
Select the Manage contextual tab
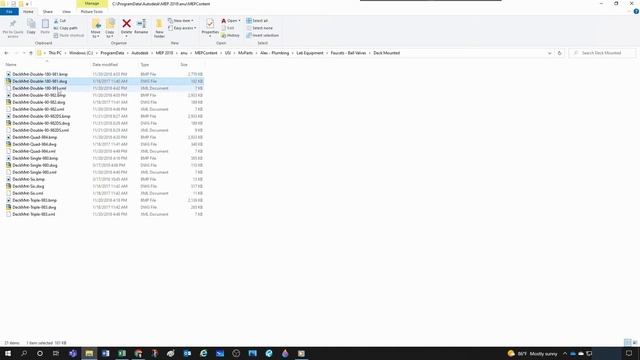92,4
